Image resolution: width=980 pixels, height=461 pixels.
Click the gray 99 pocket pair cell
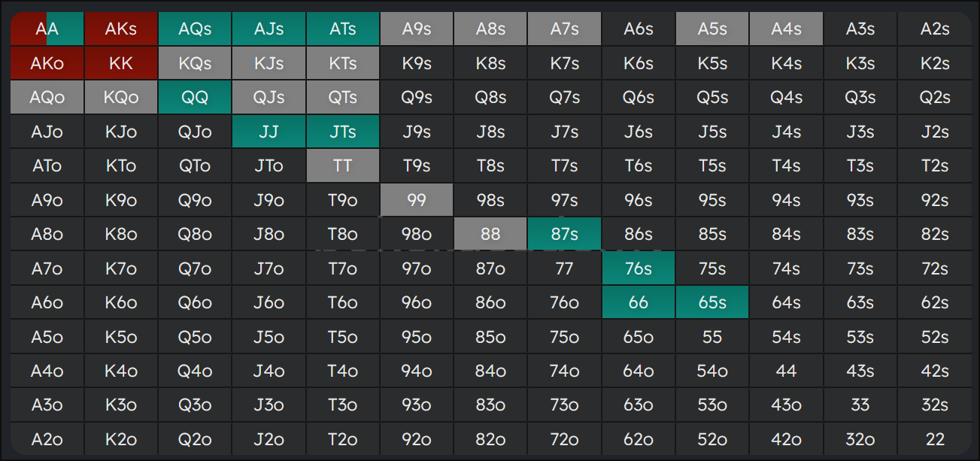(417, 200)
